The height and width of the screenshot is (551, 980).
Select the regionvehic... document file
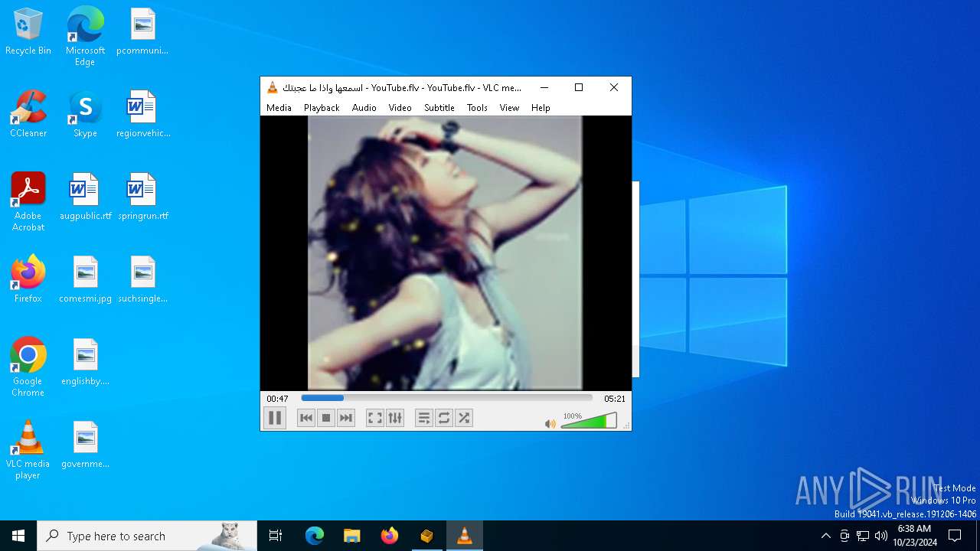tap(142, 115)
